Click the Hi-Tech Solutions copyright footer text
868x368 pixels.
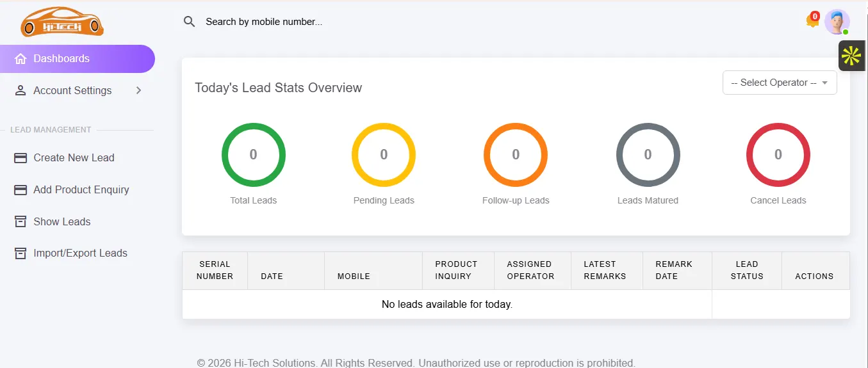pyautogui.click(x=416, y=363)
